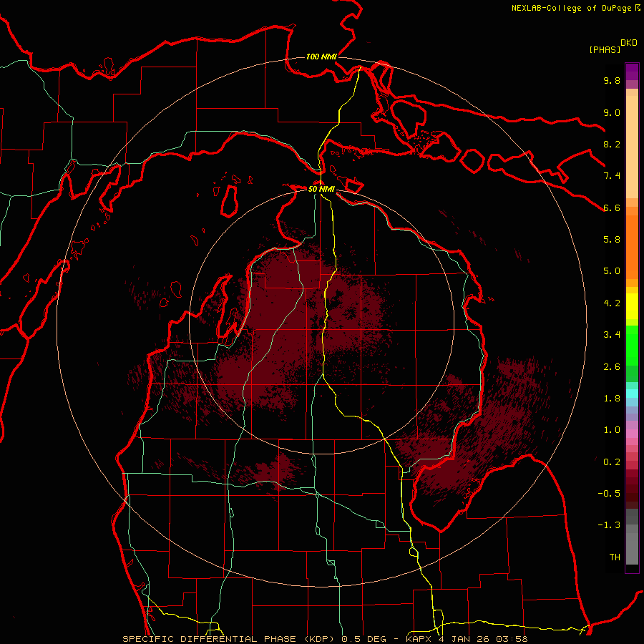Click the 1.0 scale value label

click(612, 429)
